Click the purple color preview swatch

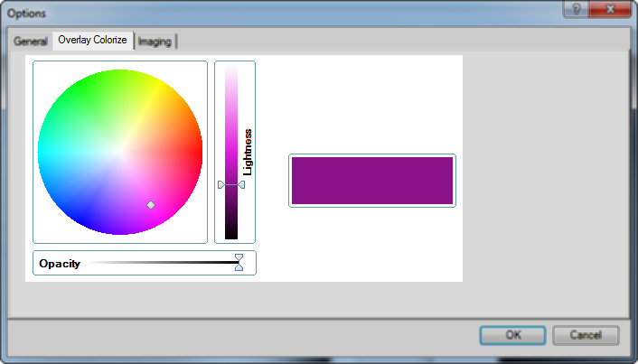[x=372, y=181]
